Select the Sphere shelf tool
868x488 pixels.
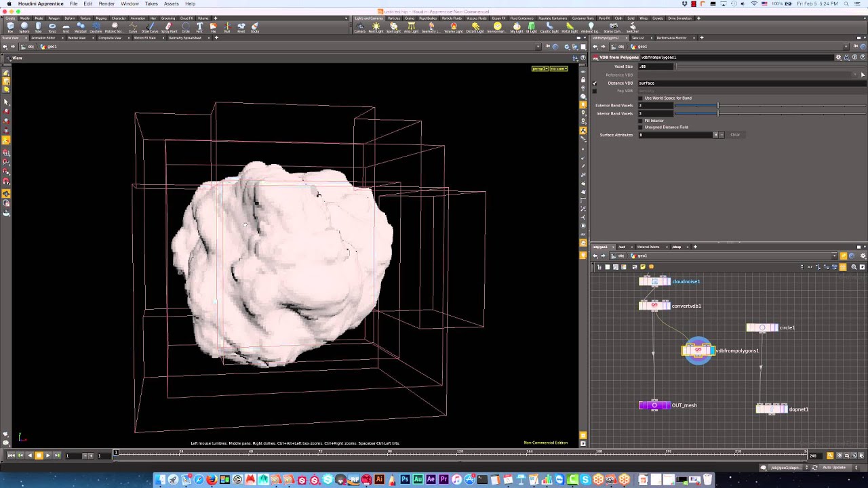[24, 27]
